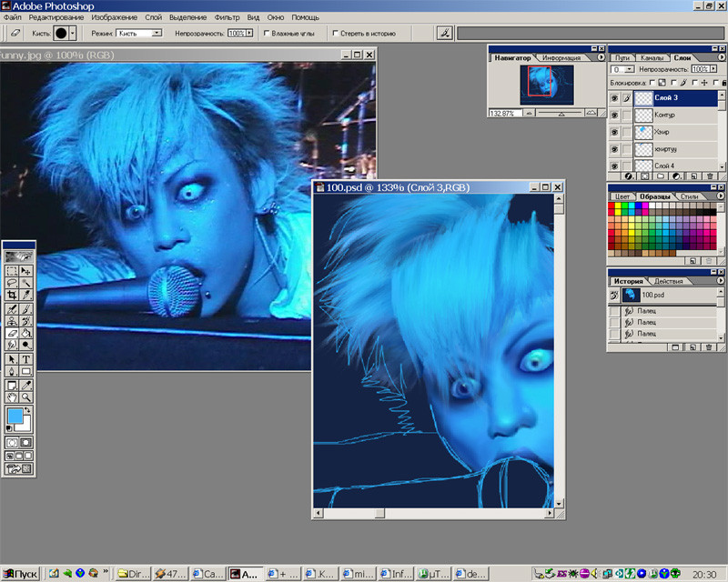Delete layer using Layers panel trash icon
Image resolution: width=728 pixels, height=582 pixels.
coord(710,176)
